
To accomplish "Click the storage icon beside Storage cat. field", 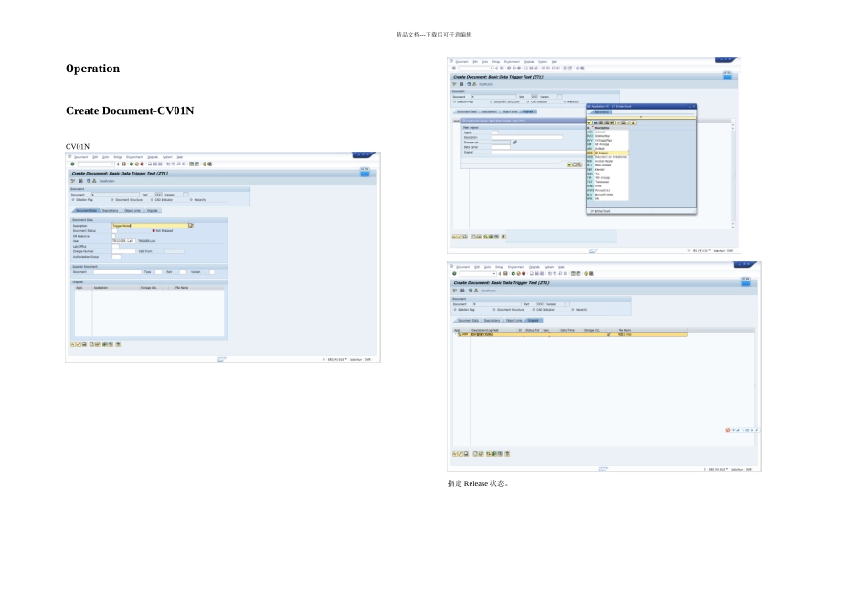I will tap(514, 143).
